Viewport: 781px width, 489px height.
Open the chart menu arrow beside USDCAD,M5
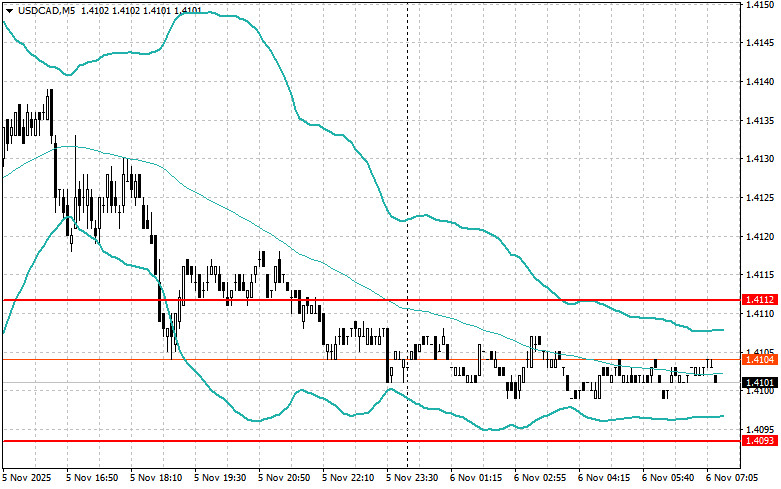[x=9, y=10]
